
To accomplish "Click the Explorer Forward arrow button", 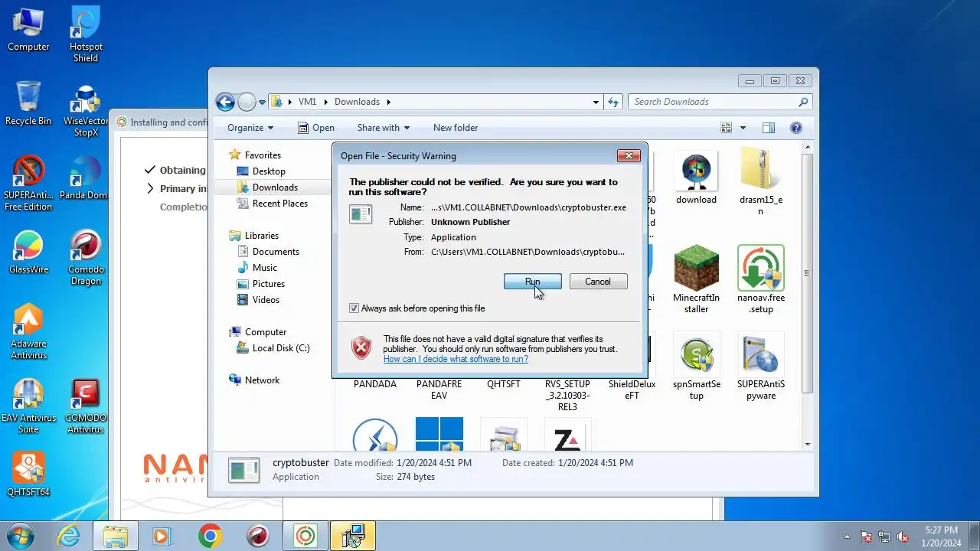I will [247, 102].
